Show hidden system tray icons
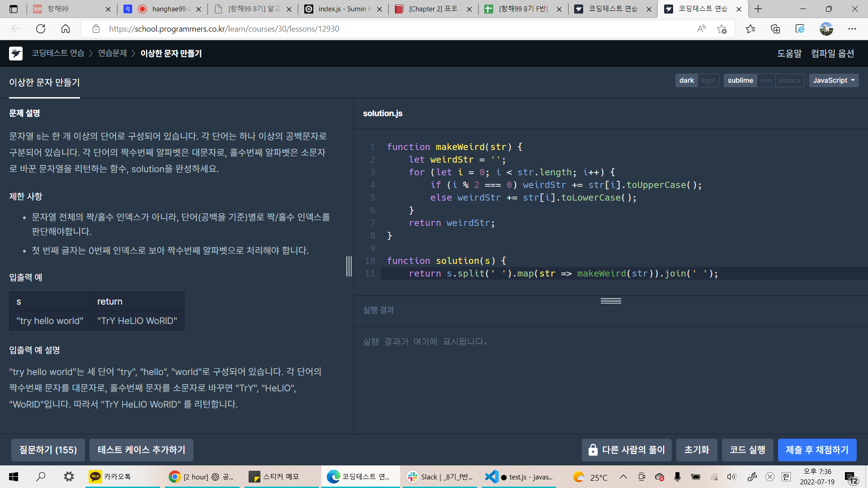 (x=623, y=477)
